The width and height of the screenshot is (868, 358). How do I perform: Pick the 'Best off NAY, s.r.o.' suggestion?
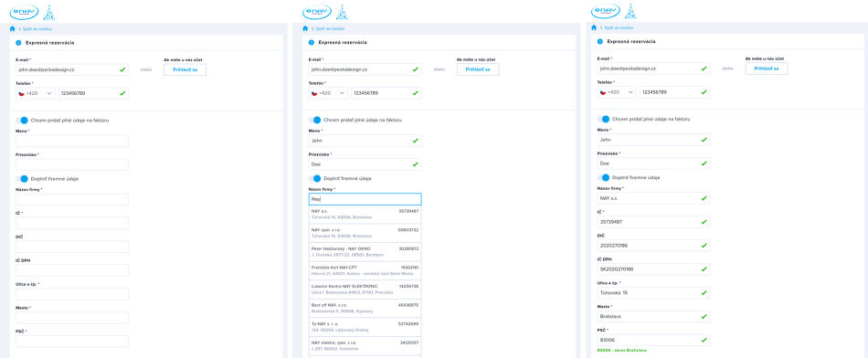pos(365,308)
